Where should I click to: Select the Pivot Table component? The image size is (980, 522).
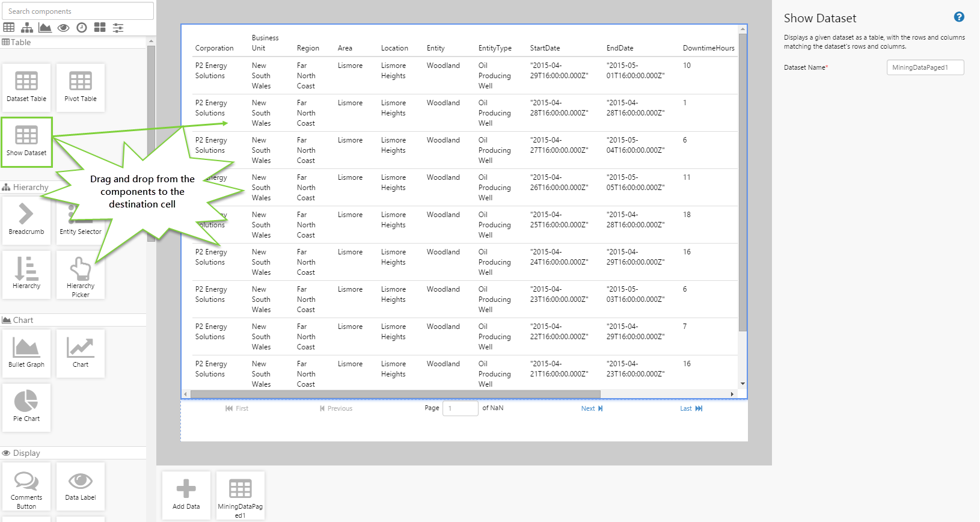pyautogui.click(x=81, y=87)
